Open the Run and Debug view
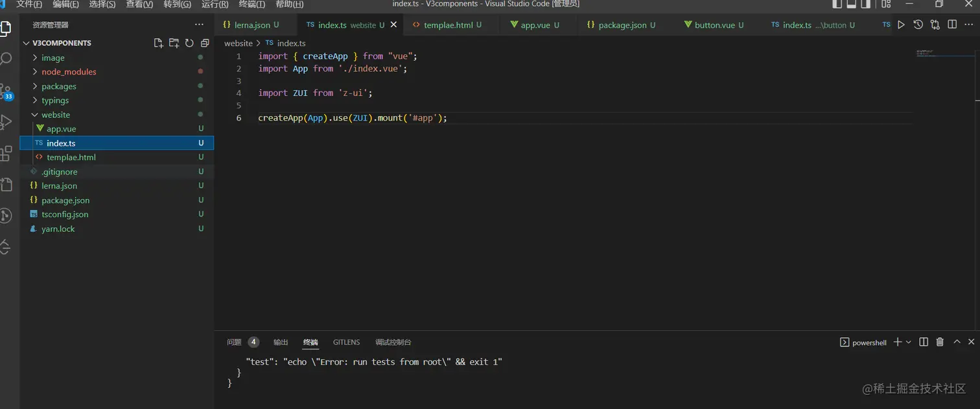980x409 pixels. click(6, 122)
